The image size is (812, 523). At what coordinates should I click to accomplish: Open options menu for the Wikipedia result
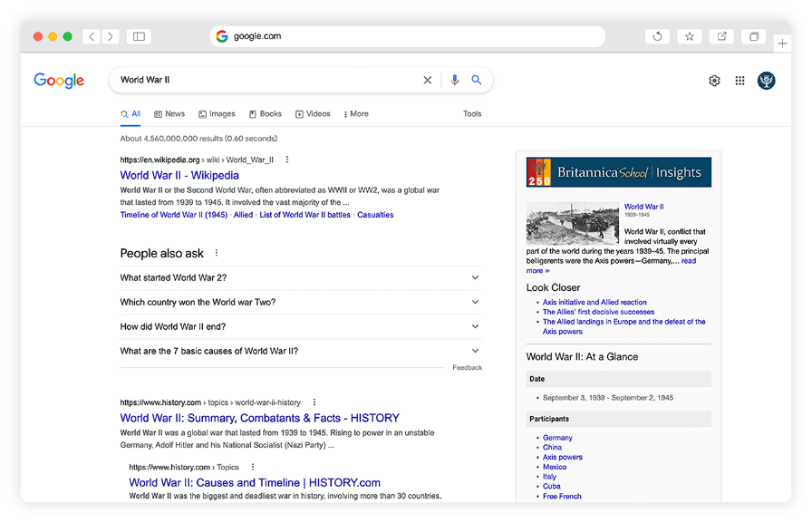click(x=287, y=160)
